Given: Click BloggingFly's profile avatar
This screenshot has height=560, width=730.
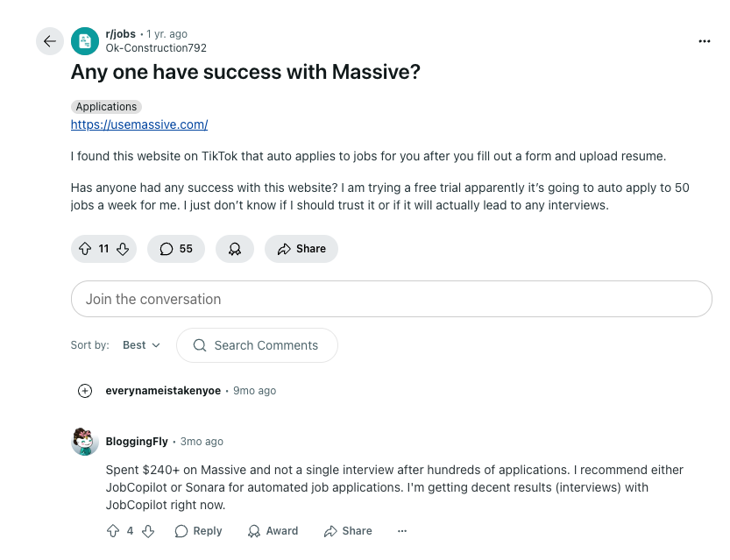Looking at the screenshot, I should [85, 442].
